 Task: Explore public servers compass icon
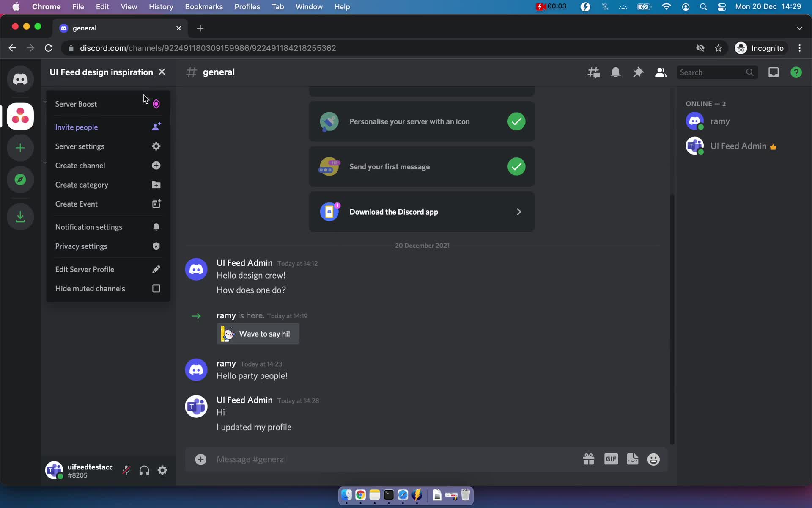[20, 179]
